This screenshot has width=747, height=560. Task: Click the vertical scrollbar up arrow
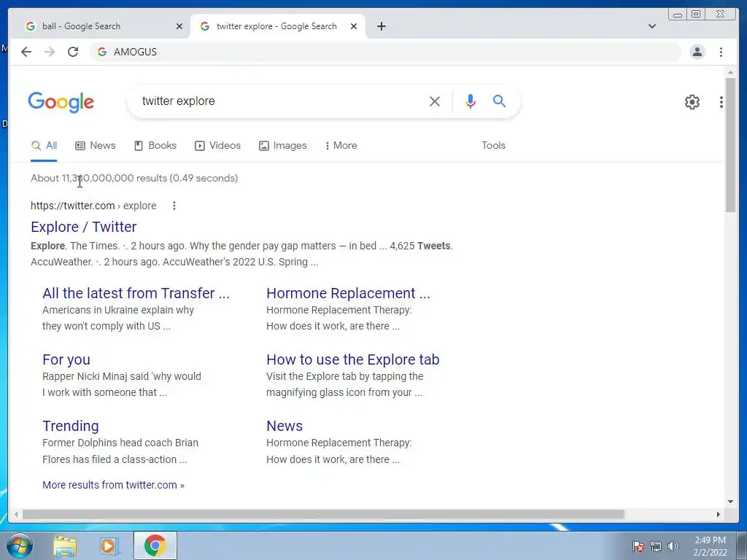[x=730, y=73]
